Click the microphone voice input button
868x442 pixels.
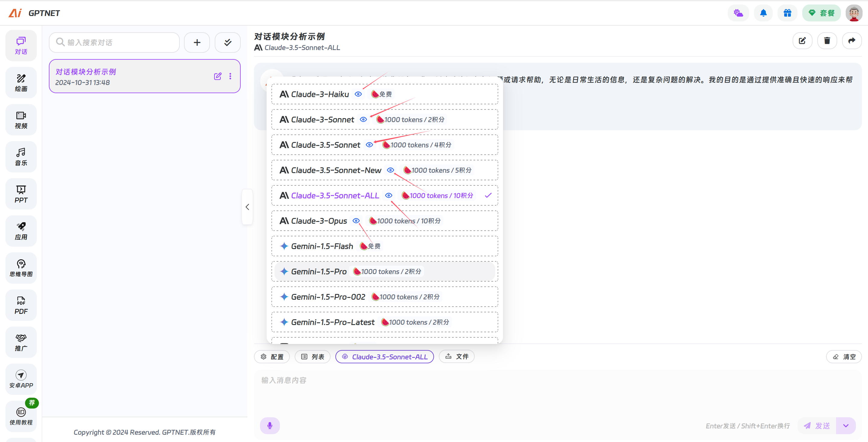tap(270, 426)
